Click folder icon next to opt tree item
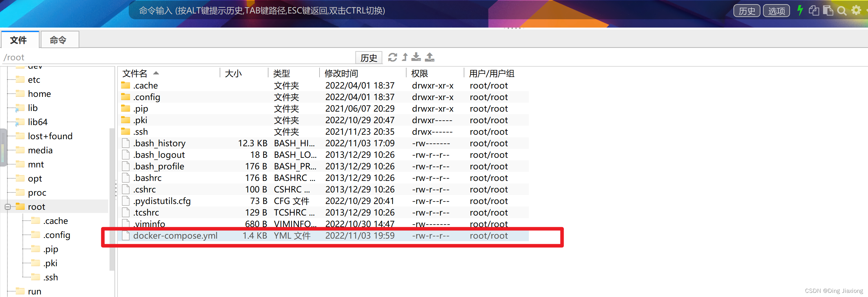868x297 pixels. point(20,178)
